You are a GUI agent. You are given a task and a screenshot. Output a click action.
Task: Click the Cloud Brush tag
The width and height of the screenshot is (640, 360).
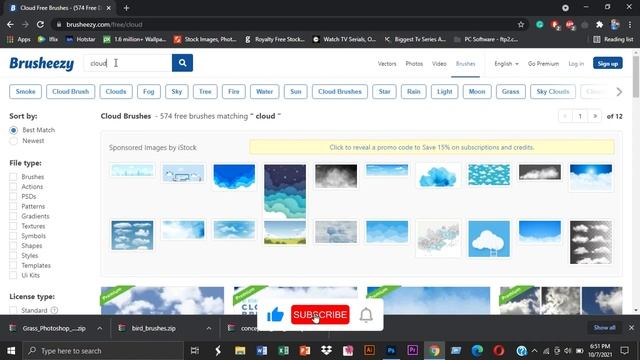tap(71, 91)
